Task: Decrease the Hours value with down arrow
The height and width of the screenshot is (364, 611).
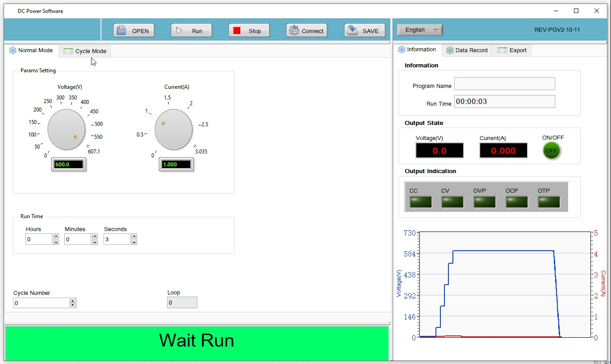Action: [x=56, y=242]
